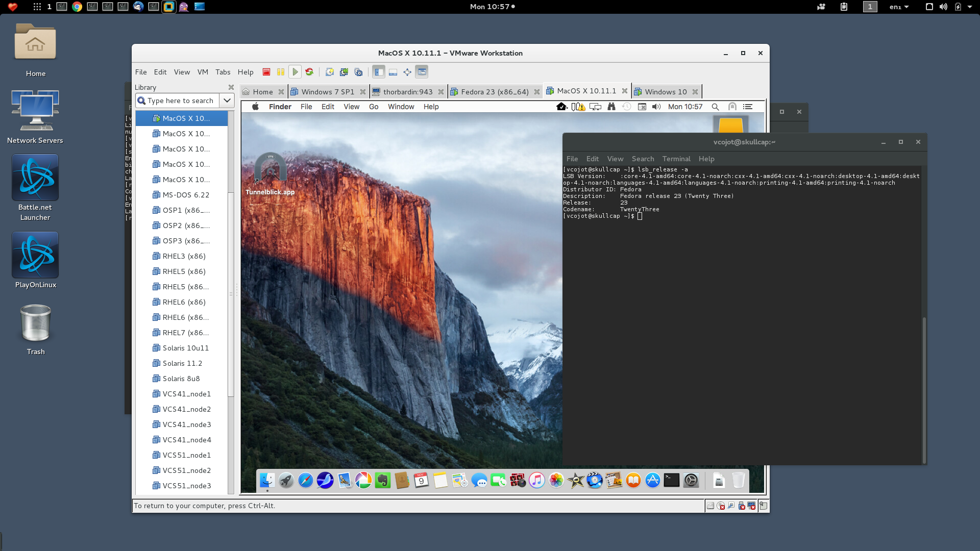Expand the library search dropdown arrow
Screen dimensions: 980x551
[x=227, y=101]
